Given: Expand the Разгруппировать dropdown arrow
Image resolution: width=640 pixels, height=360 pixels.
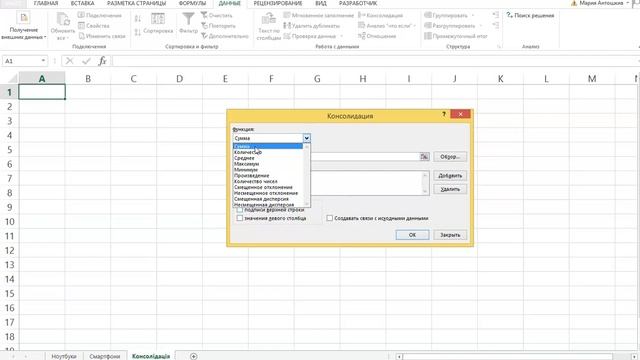Looking at the screenshot, I should click(x=480, y=26).
